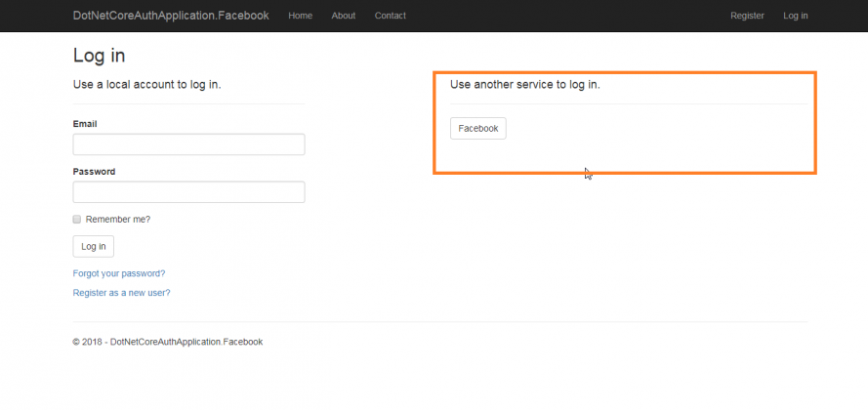Click the Email field label
The height and width of the screenshot is (410, 868).
(85, 124)
